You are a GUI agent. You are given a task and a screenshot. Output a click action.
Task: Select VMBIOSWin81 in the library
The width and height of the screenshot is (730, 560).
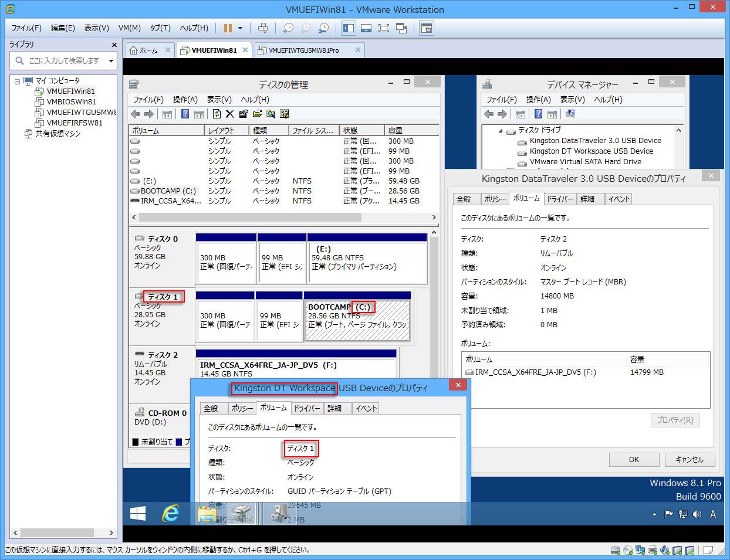coord(71,102)
